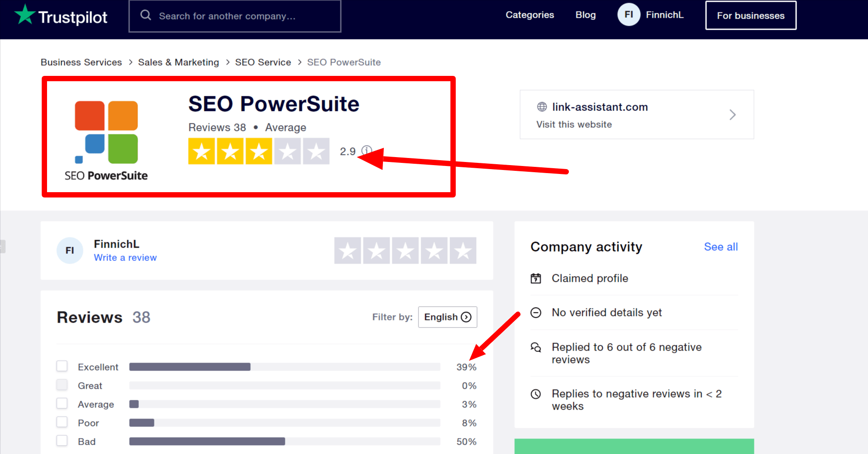Rate two stars in review box
The width and height of the screenshot is (868, 454).
(x=376, y=251)
